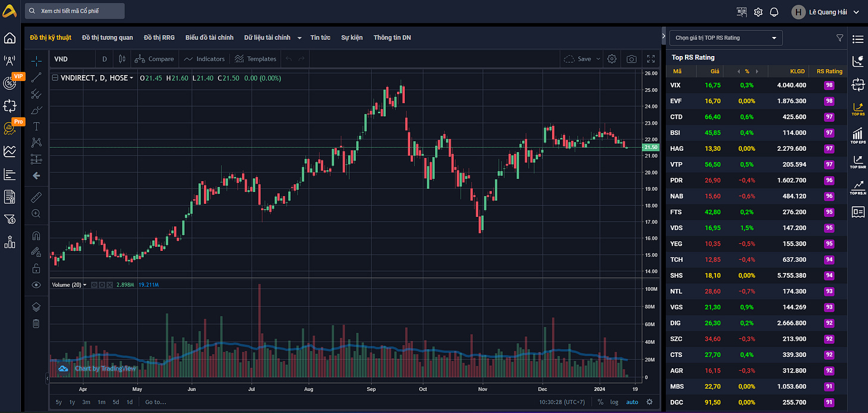Open the Sự kiện tab
Screen dimensions: 868x413
[x=352, y=38]
